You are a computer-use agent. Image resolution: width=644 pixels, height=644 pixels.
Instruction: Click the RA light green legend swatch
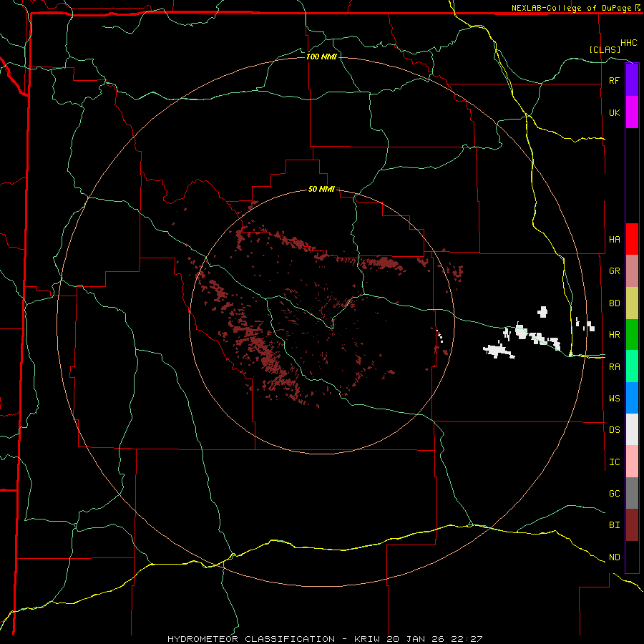(x=632, y=366)
